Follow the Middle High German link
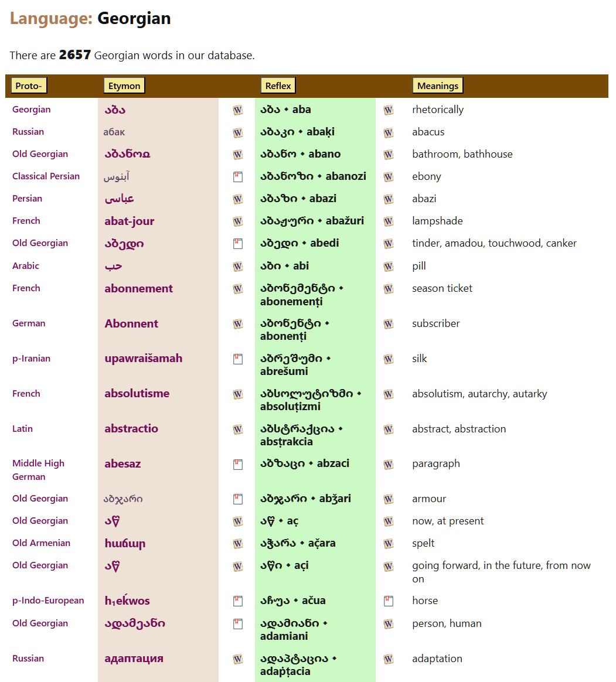The height and width of the screenshot is (682, 616). [x=38, y=470]
